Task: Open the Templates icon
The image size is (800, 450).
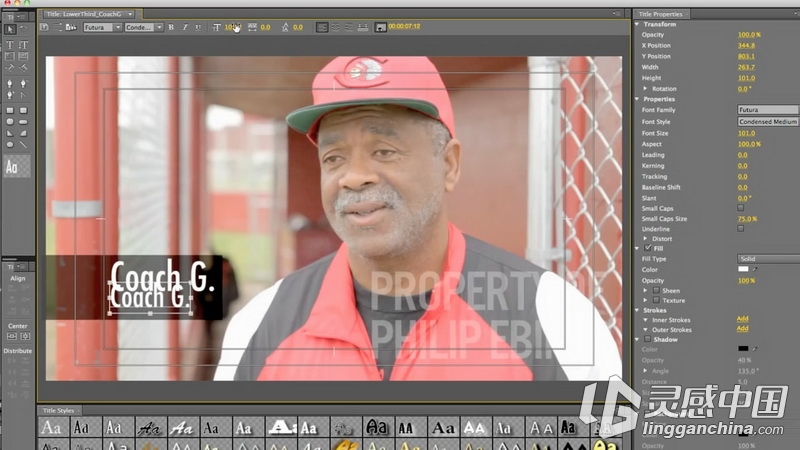Action: tap(71, 27)
